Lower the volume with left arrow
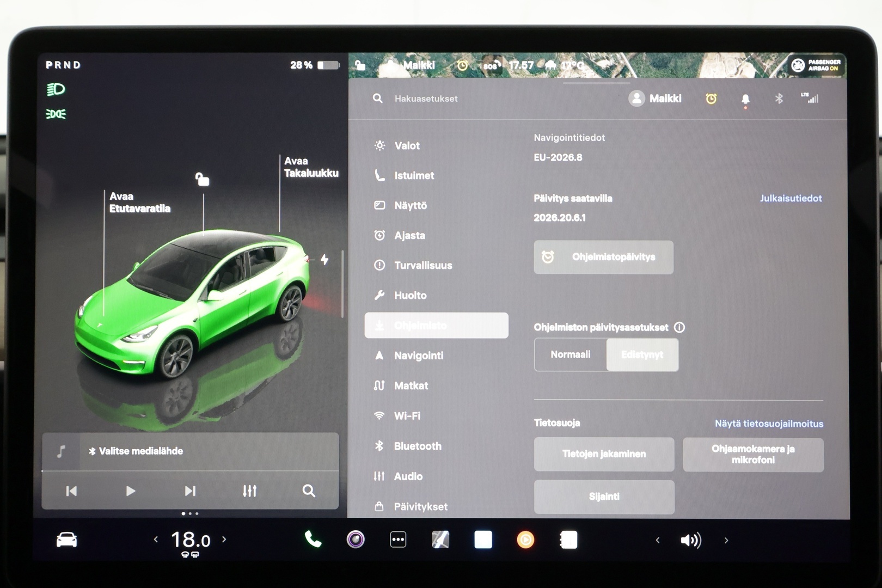Viewport: 882px width, 588px height. pyautogui.click(x=658, y=540)
